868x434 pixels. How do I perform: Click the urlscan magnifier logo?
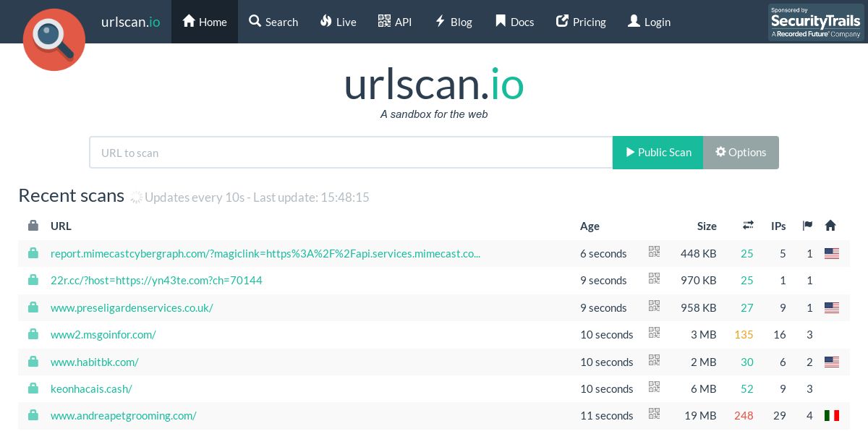click(54, 39)
